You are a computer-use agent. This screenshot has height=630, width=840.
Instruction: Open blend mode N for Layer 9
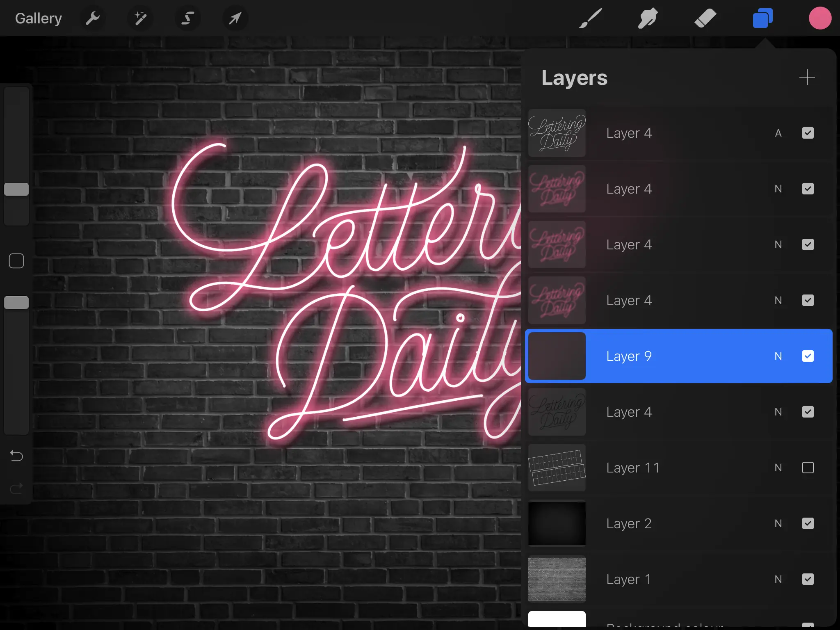[778, 356]
